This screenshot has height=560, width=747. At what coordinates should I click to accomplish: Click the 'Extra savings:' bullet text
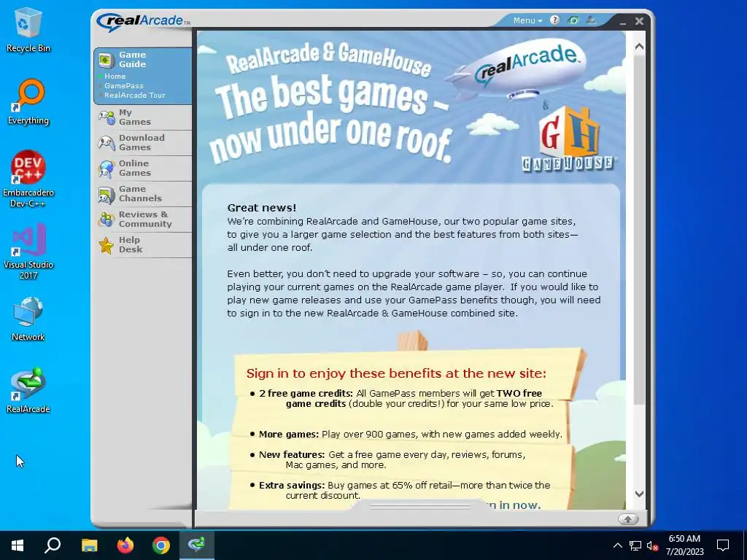292,485
